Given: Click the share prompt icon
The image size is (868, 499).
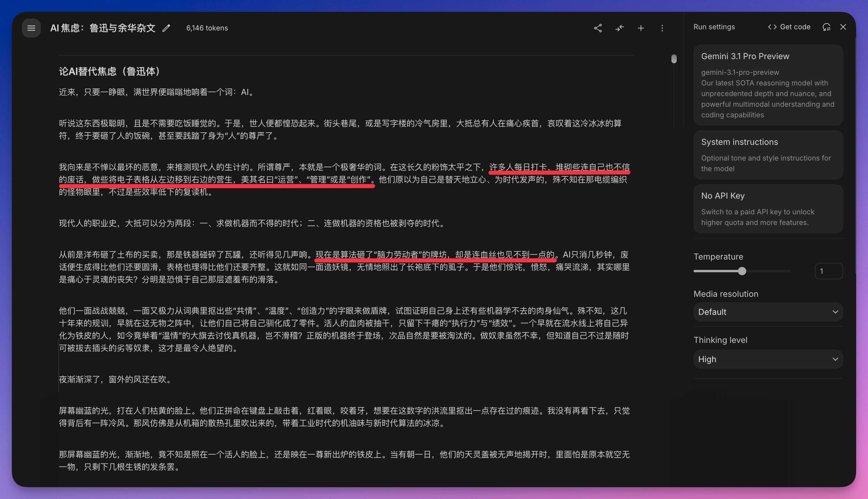Looking at the screenshot, I should click(x=597, y=28).
